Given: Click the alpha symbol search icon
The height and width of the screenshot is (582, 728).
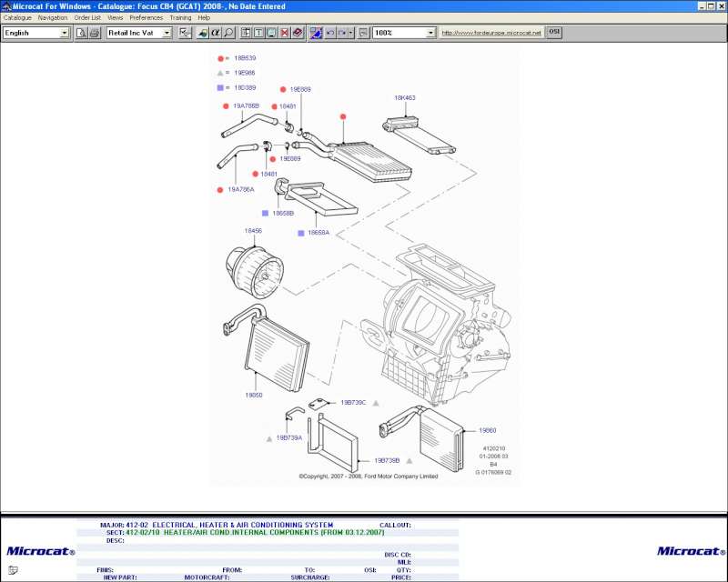Looking at the screenshot, I should 216,33.
